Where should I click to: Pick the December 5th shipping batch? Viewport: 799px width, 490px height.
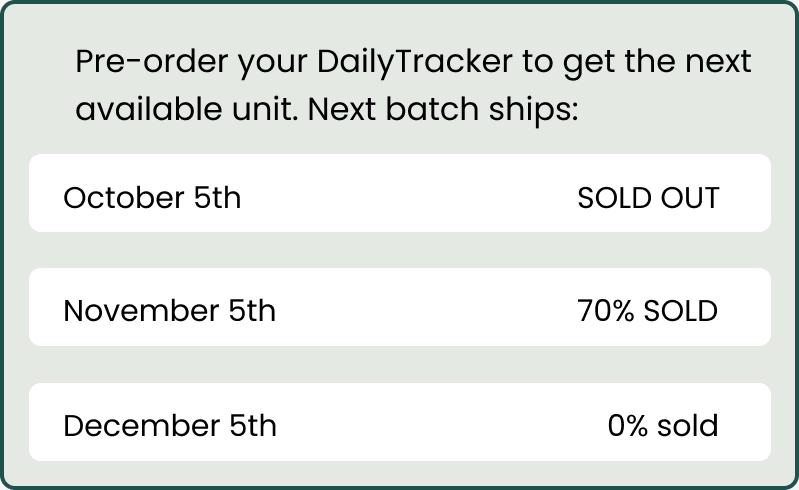(400, 423)
